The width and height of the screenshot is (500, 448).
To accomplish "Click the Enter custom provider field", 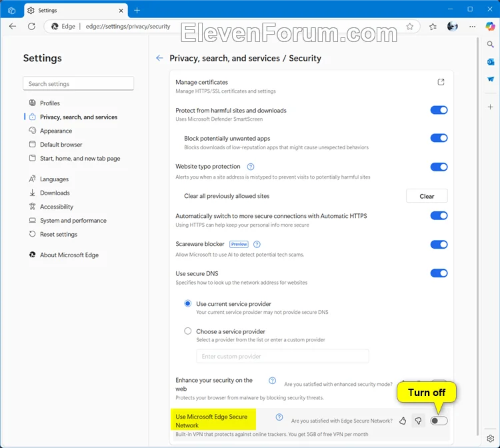I will 283,356.
